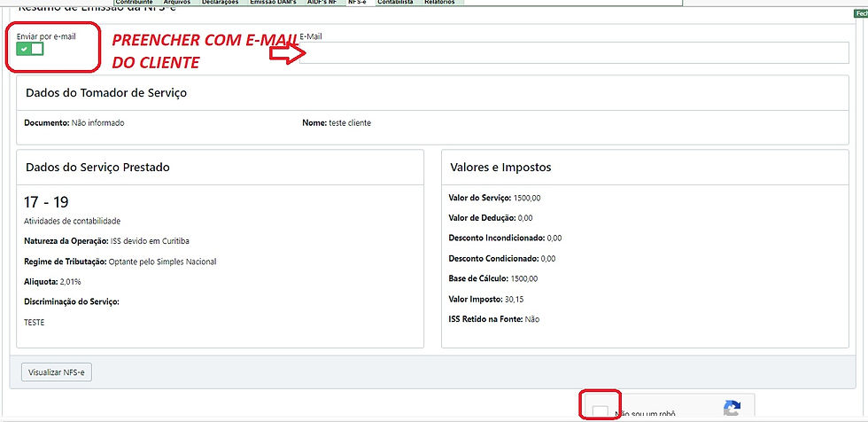This screenshot has width=868, height=422.
Task: Click the Atividades de contabilidade text
Action: pos(72,221)
